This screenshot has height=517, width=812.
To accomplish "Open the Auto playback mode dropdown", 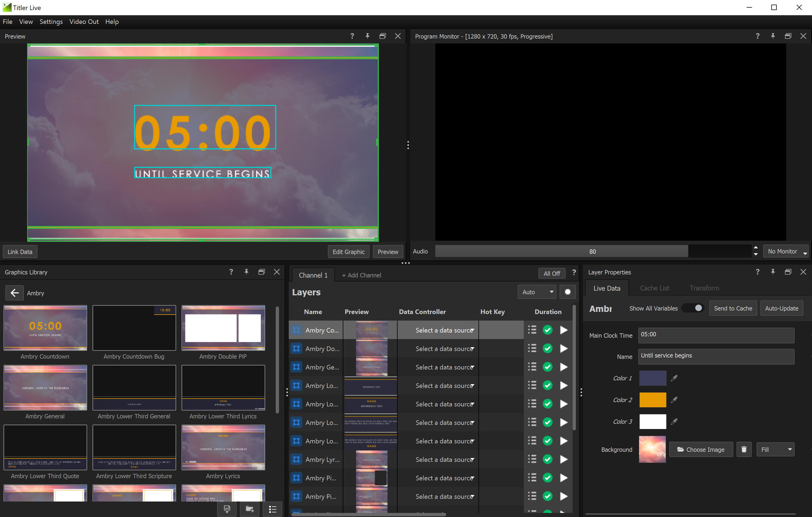I will pyautogui.click(x=537, y=292).
